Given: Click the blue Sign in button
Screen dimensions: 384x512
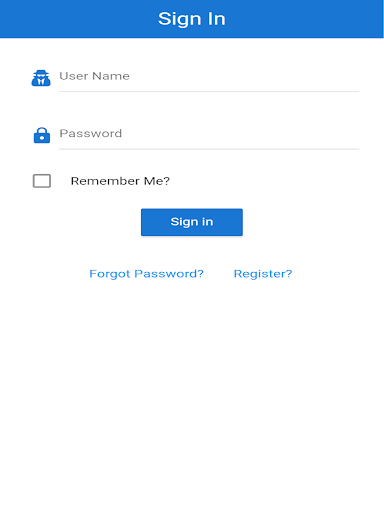Looking at the screenshot, I should [192, 222].
